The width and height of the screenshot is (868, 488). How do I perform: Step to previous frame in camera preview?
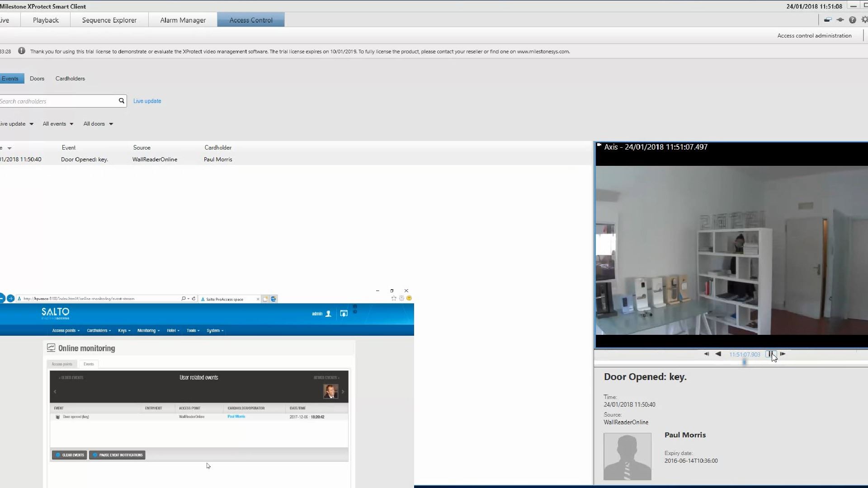coord(706,354)
